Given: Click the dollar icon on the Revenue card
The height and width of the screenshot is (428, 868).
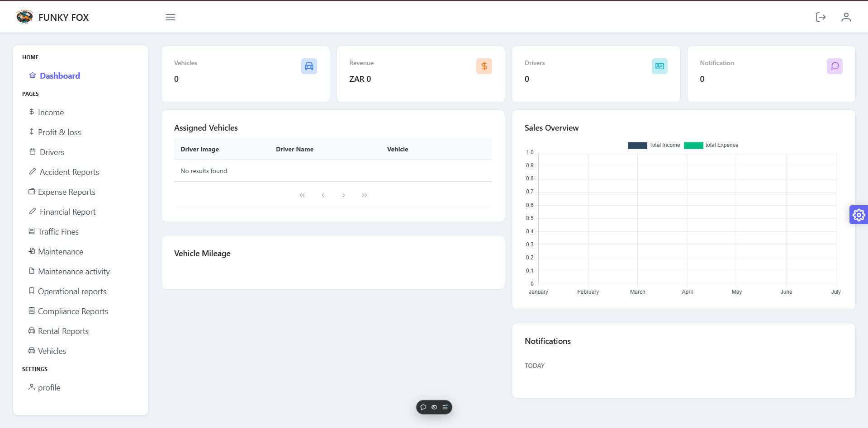Looking at the screenshot, I should pyautogui.click(x=484, y=66).
